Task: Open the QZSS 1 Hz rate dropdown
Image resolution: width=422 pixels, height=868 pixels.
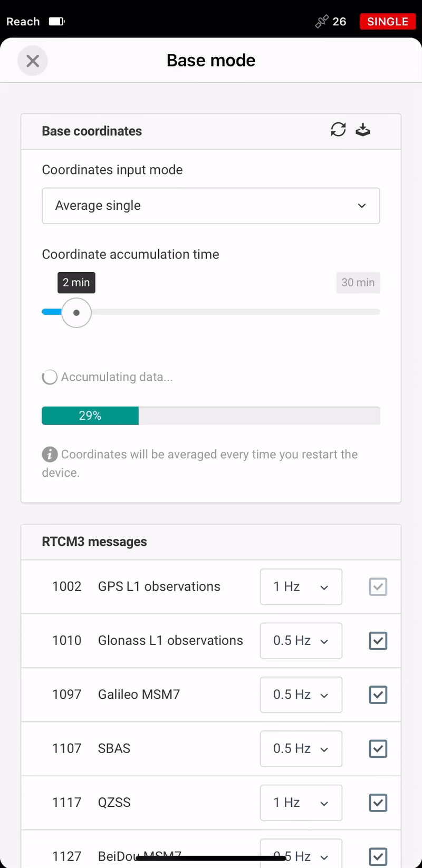Action: (301, 803)
